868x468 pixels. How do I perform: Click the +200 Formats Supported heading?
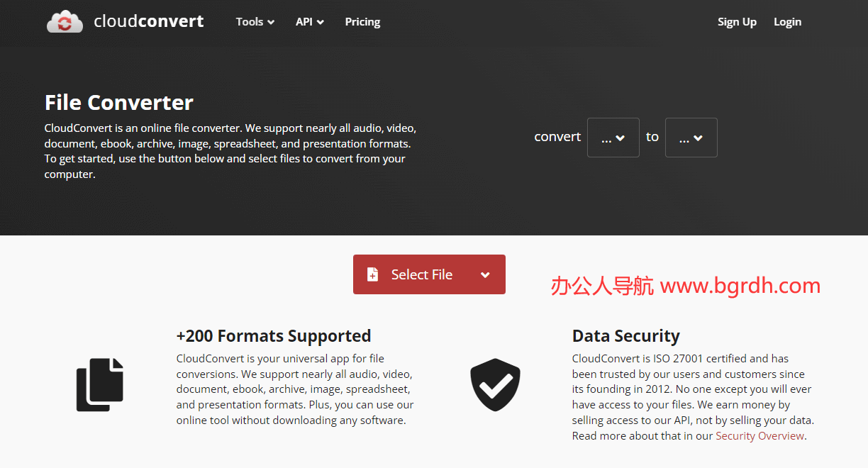point(274,336)
